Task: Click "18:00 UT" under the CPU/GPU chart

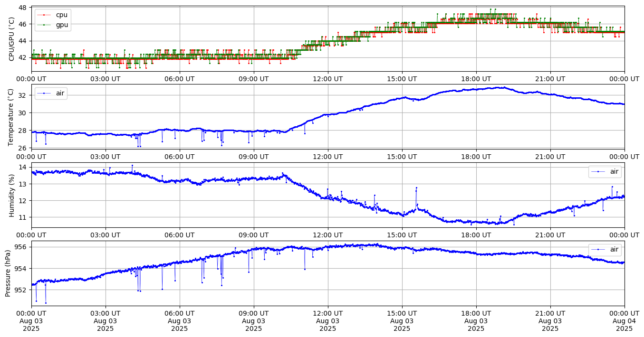Action: click(x=476, y=79)
